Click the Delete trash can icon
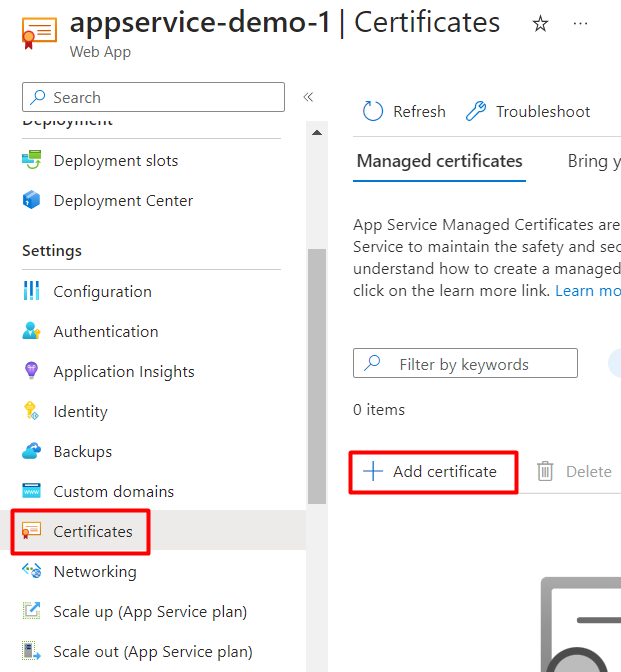 point(545,471)
